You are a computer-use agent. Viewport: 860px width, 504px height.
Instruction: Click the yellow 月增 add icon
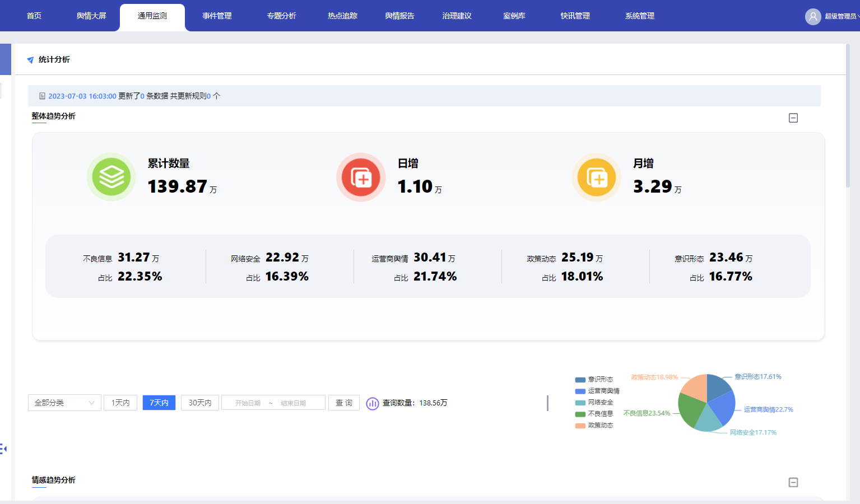coord(597,177)
